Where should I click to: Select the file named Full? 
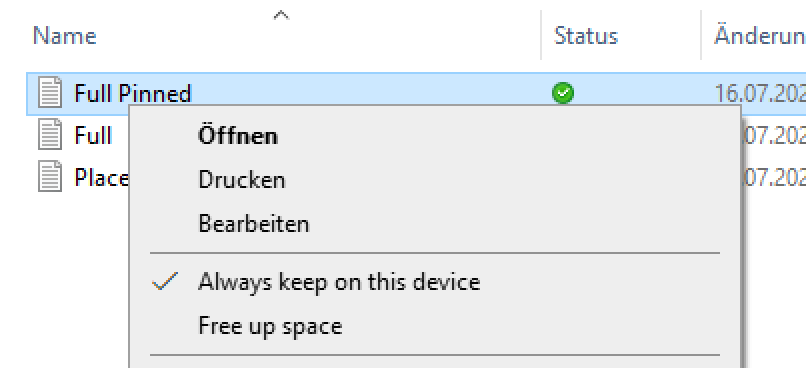[x=93, y=136]
